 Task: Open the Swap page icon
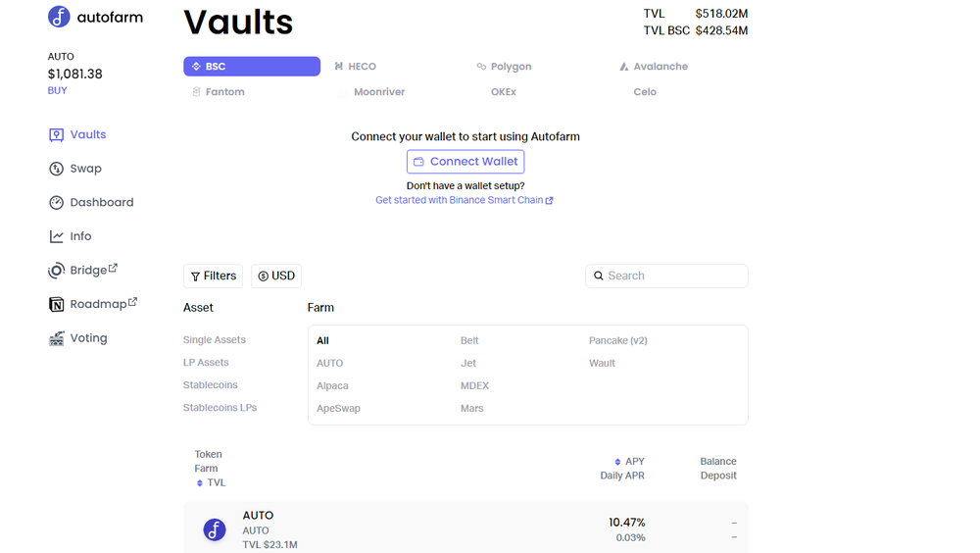coord(57,169)
